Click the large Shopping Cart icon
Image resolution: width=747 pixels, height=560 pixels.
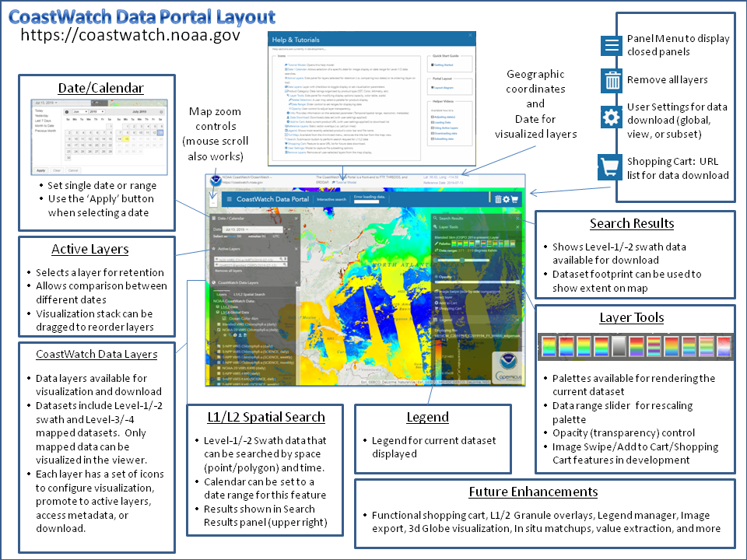[611, 166]
